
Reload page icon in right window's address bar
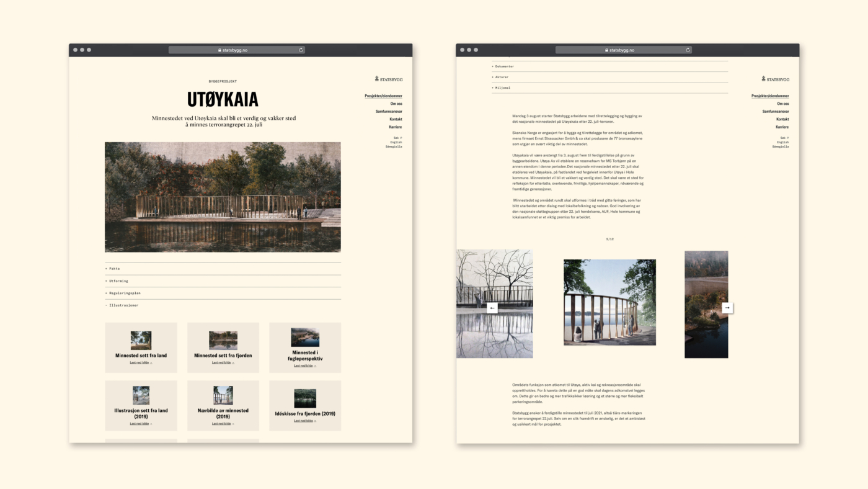[x=688, y=50]
